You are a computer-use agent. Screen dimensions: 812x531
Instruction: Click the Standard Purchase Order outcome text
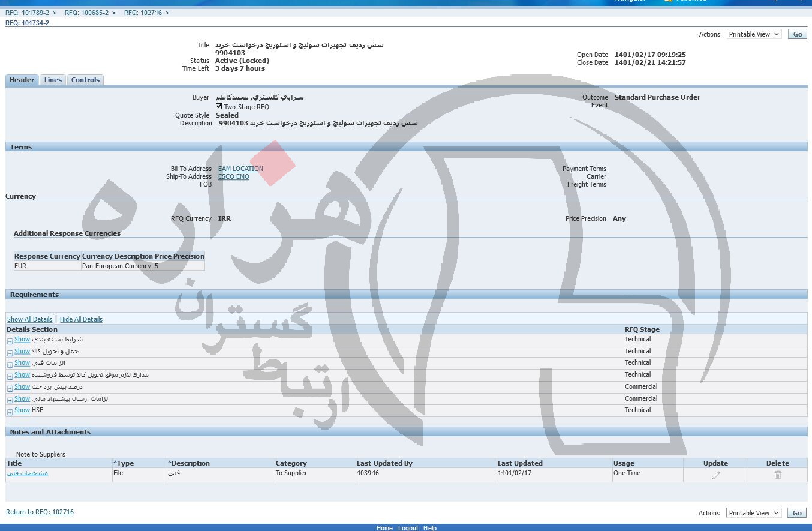(x=657, y=97)
